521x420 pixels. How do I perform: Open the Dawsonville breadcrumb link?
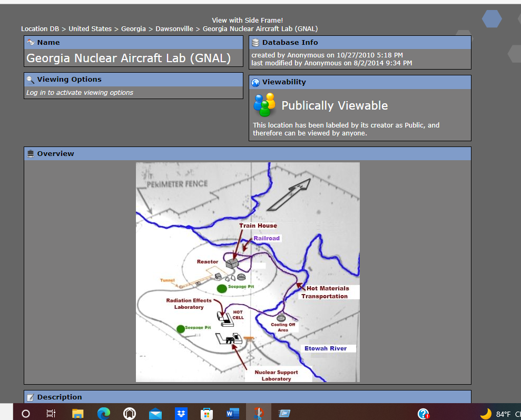coord(174,29)
